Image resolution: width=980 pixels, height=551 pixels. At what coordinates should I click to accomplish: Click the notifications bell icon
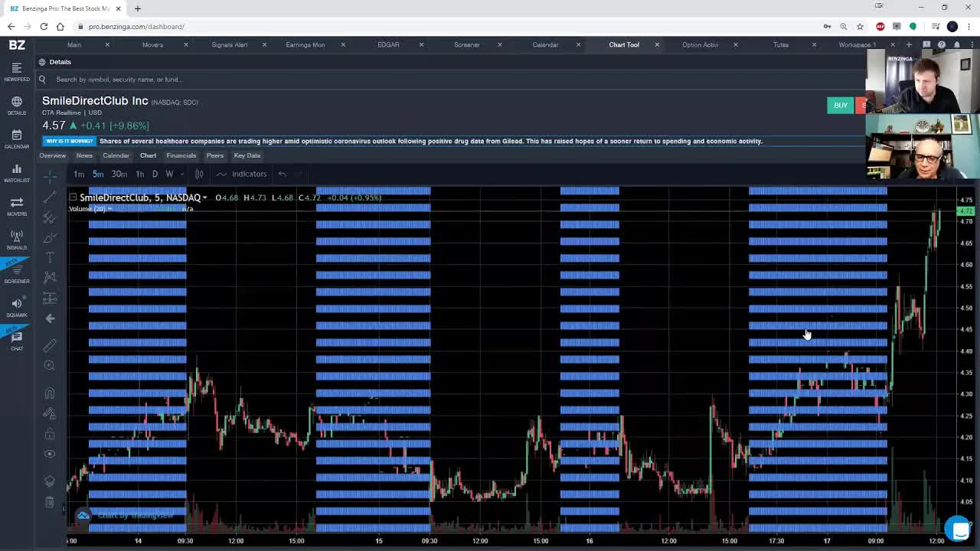956,44
